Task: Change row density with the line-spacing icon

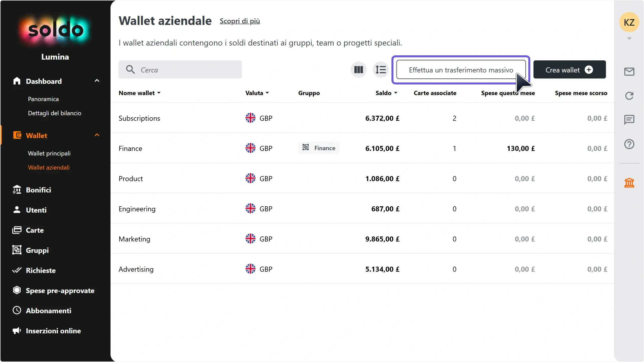Action: click(381, 70)
